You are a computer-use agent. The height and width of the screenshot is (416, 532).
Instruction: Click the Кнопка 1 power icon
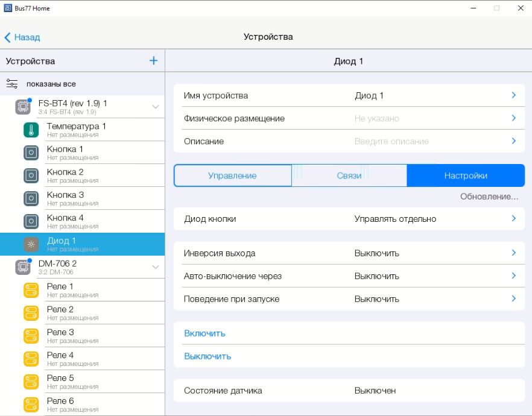tap(31, 153)
